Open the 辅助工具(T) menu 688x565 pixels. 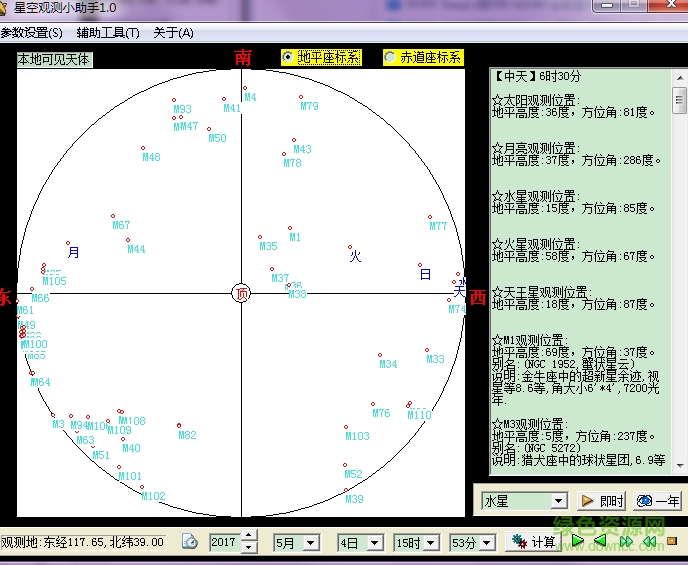click(108, 33)
